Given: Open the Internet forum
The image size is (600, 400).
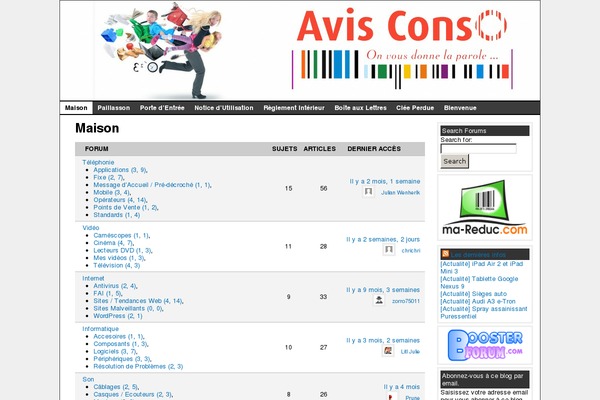Looking at the screenshot, I should pos(93,278).
